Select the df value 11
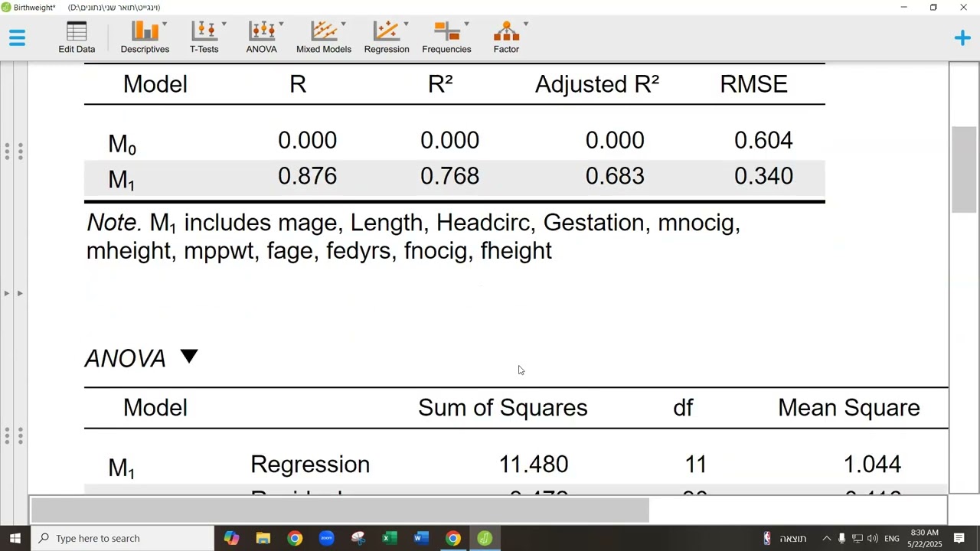980x551 pixels. [695, 465]
